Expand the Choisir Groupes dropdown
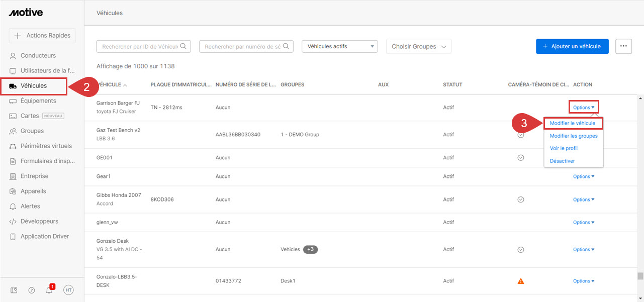The height and width of the screenshot is (302, 644). [418, 46]
